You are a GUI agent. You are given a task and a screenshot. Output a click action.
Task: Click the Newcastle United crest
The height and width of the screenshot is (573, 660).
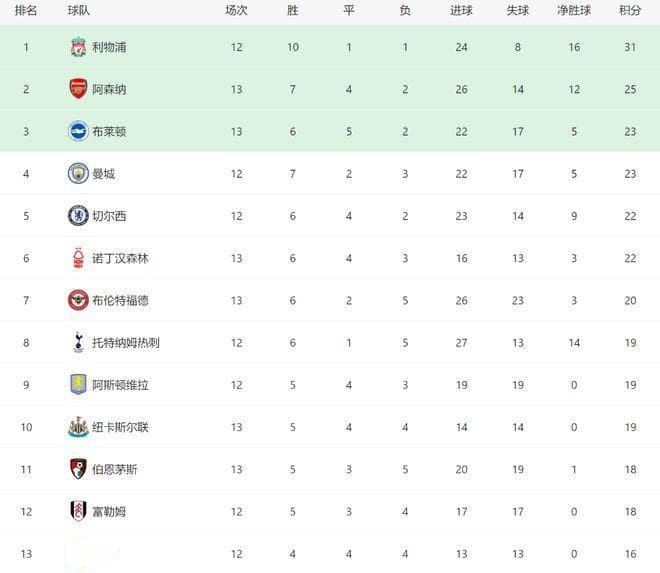point(78,427)
